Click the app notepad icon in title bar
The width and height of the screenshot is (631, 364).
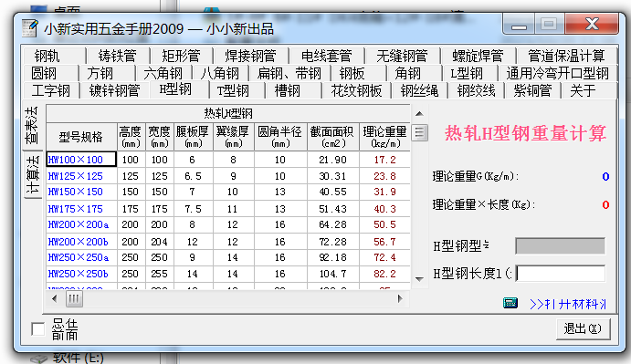click(x=30, y=28)
